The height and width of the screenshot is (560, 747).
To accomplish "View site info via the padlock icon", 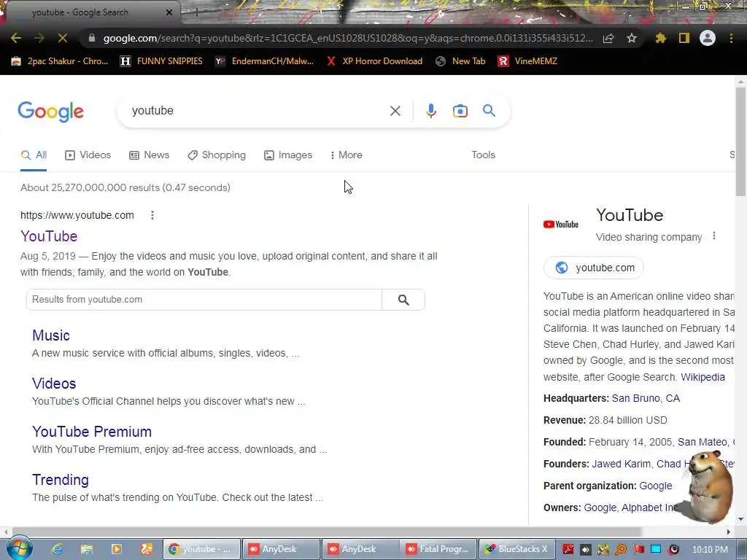I will pos(92,38).
